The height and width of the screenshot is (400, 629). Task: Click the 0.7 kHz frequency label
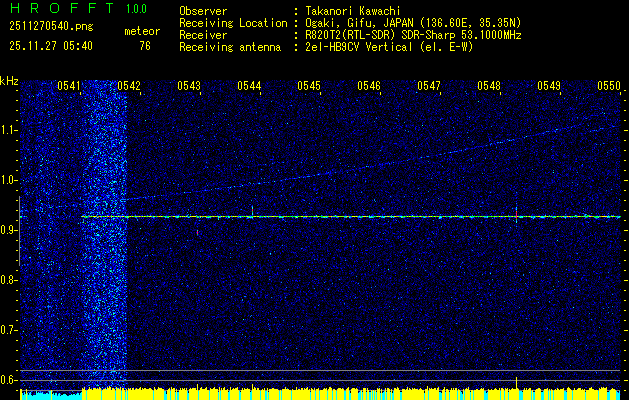(x=9, y=330)
